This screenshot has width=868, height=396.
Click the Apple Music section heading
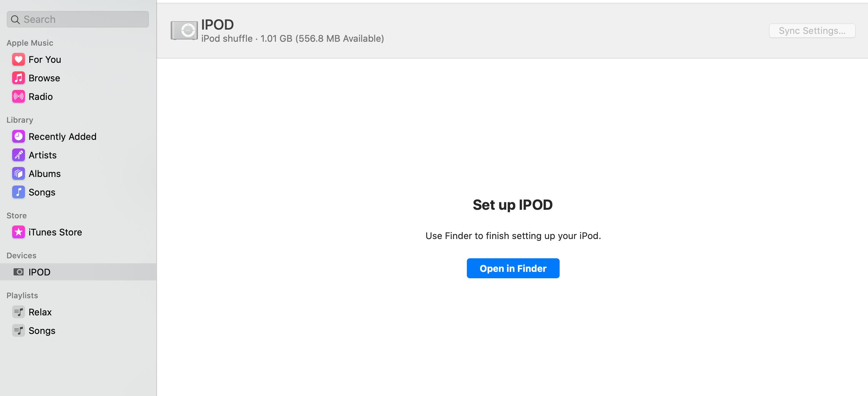tap(30, 43)
